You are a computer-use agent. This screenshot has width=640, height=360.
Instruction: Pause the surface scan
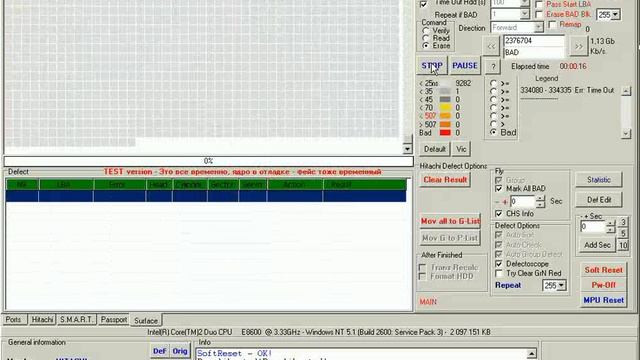click(464, 66)
